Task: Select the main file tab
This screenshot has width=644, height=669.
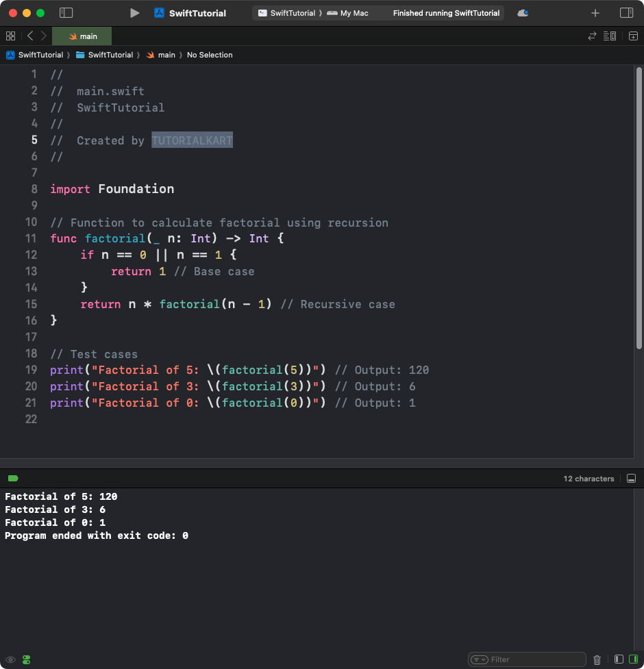Action: [x=82, y=36]
